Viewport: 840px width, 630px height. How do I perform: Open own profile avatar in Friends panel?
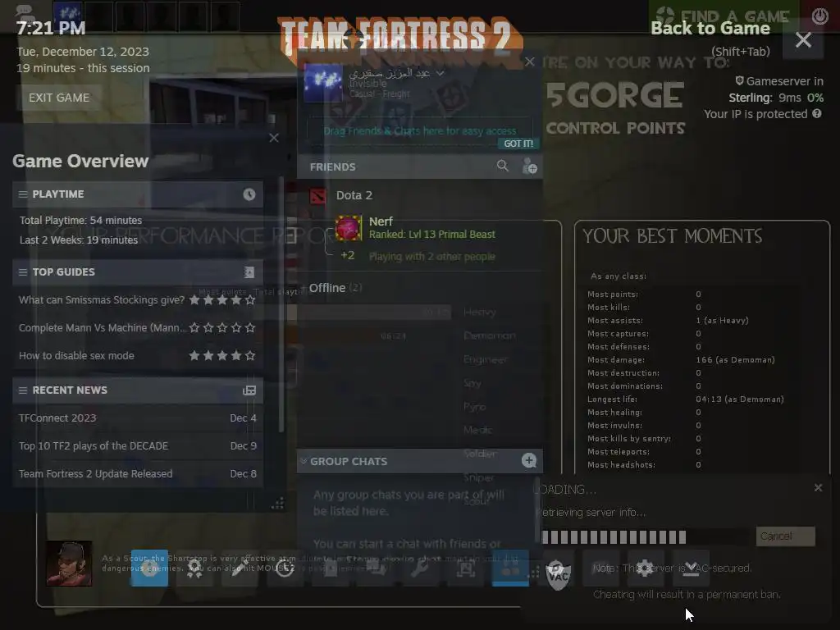[323, 83]
